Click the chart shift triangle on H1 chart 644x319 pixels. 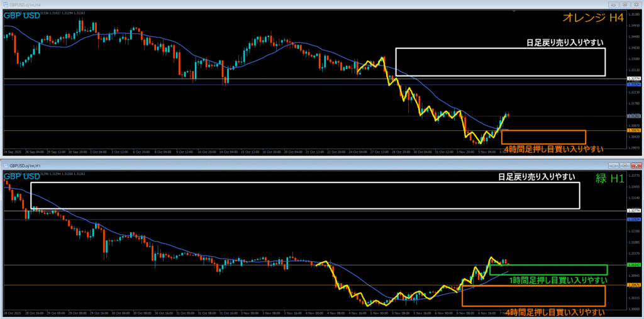pos(514,172)
